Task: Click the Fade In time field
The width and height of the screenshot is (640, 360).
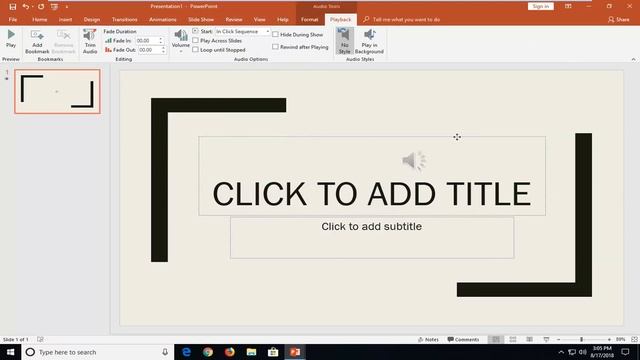Action: click(x=147, y=40)
